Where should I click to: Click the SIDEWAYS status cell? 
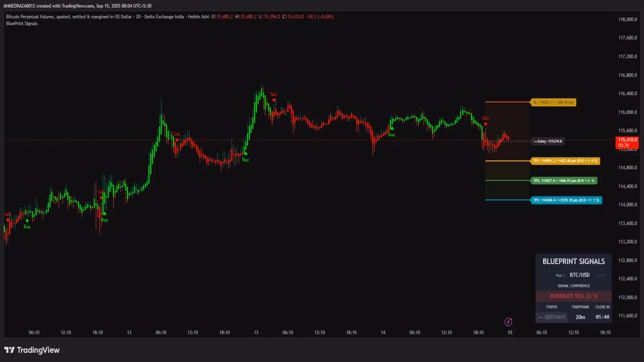(x=551, y=317)
